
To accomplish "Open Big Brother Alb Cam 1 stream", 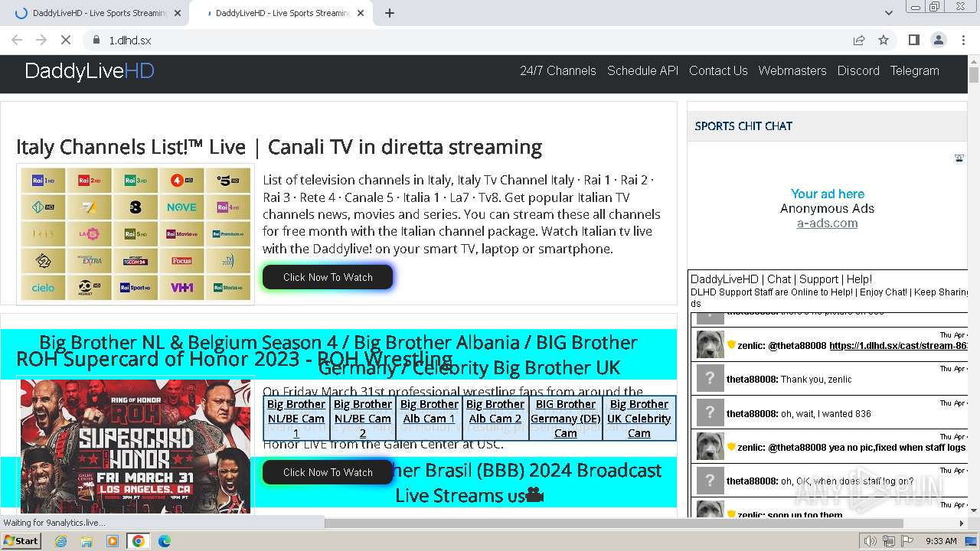I will pos(429,411).
